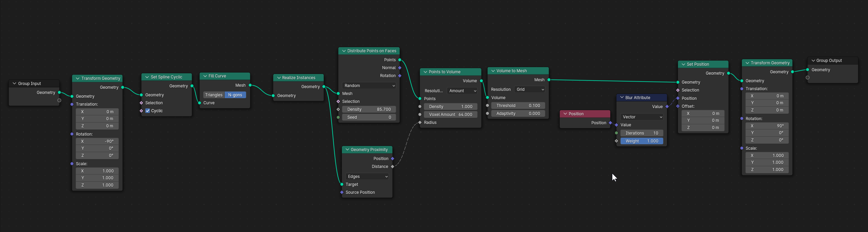Adjust the Threshold 0.100 slider
This screenshot has height=232, width=868.
tap(518, 106)
